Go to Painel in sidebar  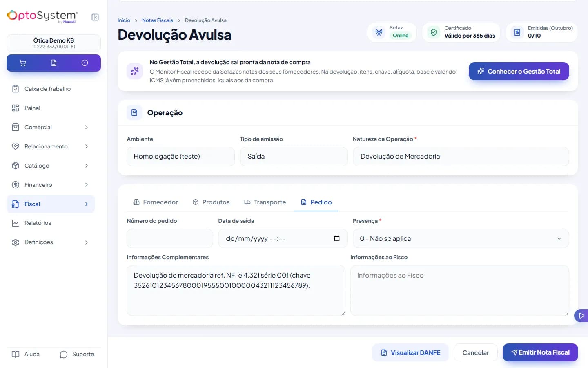pyautogui.click(x=51, y=108)
